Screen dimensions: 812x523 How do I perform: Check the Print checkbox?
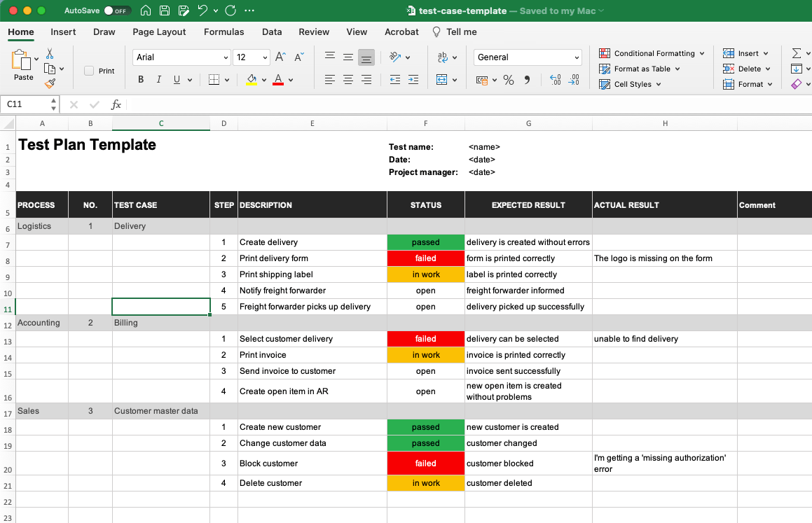(x=89, y=71)
